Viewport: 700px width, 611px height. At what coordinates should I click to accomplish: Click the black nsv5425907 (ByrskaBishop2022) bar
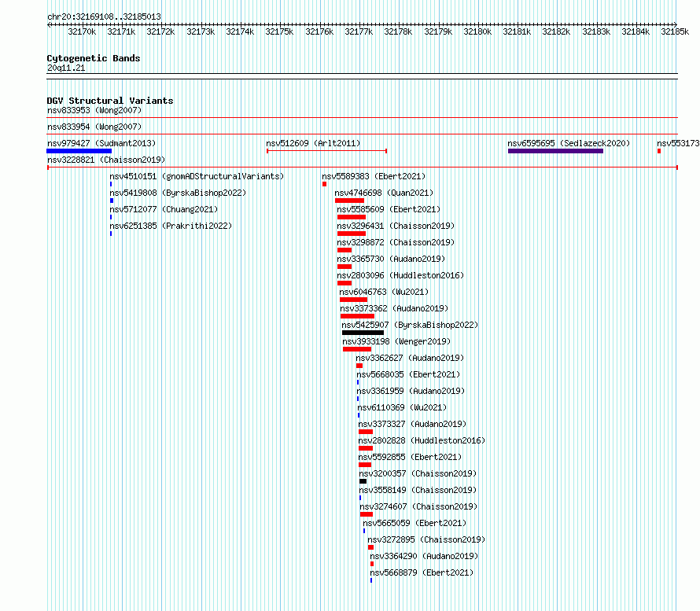tap(363, 333)
